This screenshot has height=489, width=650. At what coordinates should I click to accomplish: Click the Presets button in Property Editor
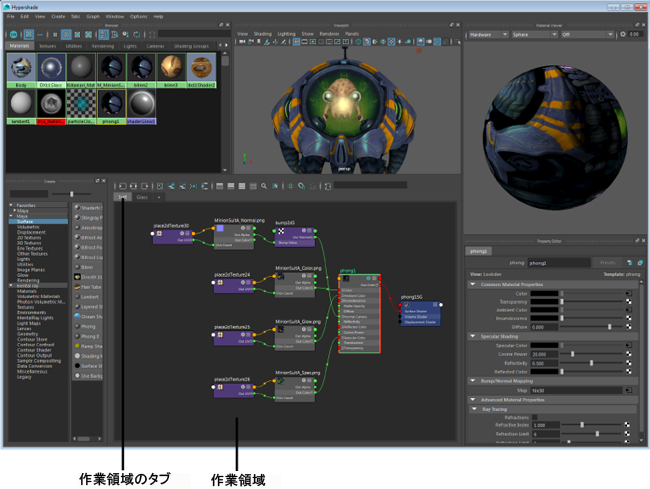pyautogui.click(x=607, y=263)
